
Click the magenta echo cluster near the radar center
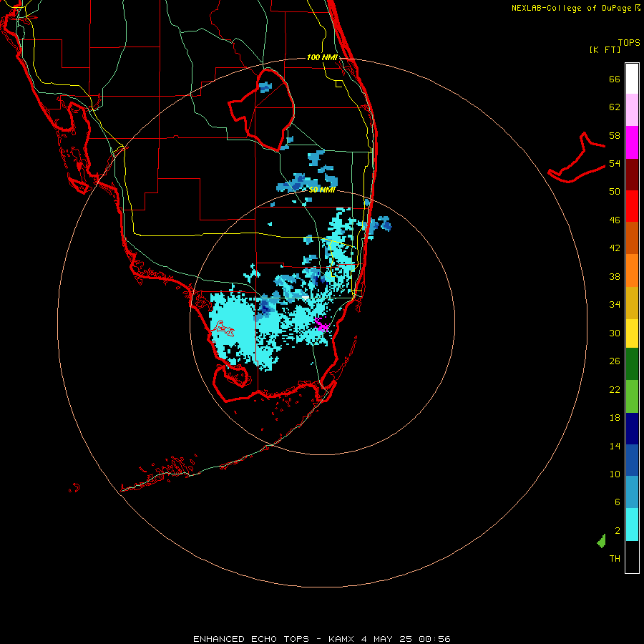coord(321,324)
